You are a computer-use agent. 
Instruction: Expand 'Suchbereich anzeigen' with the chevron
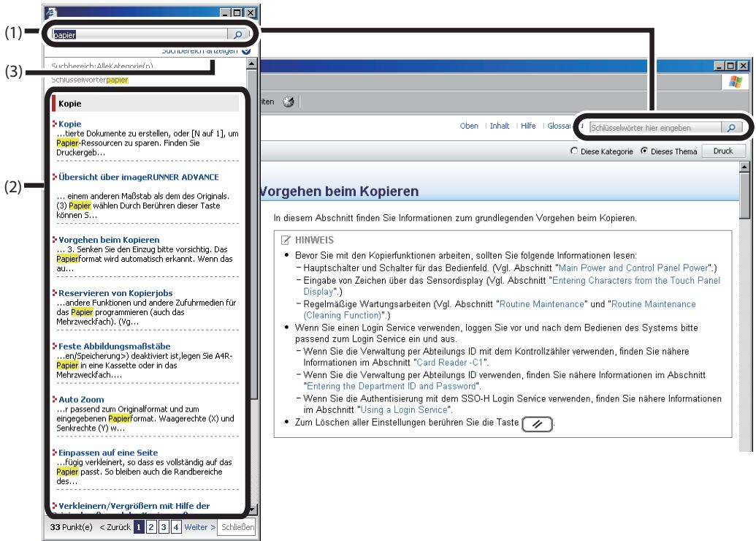point(245,51)
